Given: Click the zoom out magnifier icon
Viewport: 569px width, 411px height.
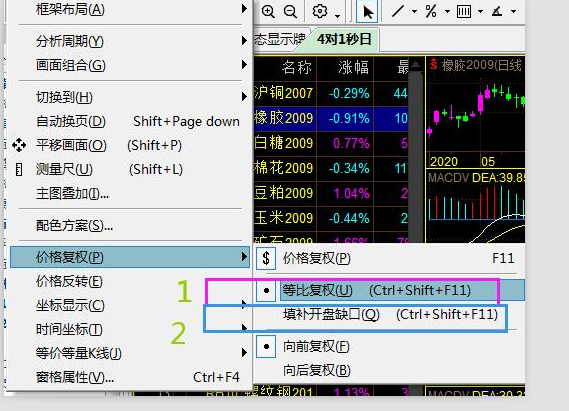Looking at the screenshot, I should point(291,12).
